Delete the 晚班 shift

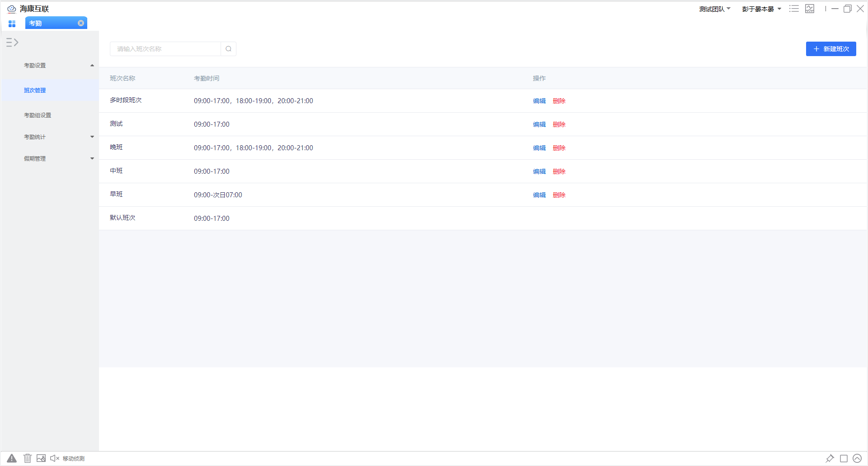pyautogui.click(x=559, y=148)
